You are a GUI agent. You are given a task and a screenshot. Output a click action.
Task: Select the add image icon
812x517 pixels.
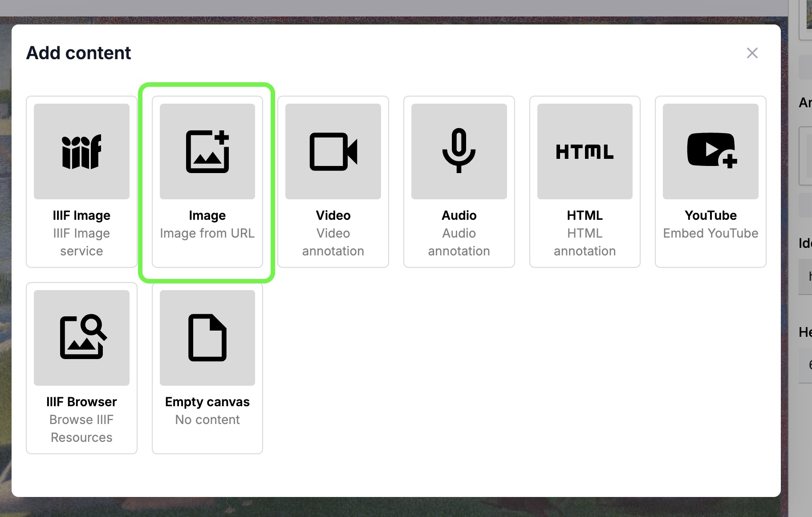click(207, 152)
